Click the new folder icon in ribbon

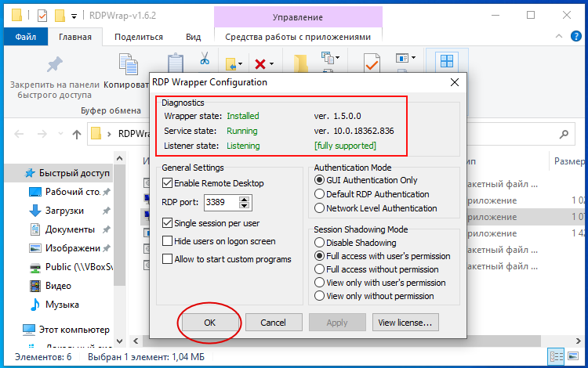300,63
